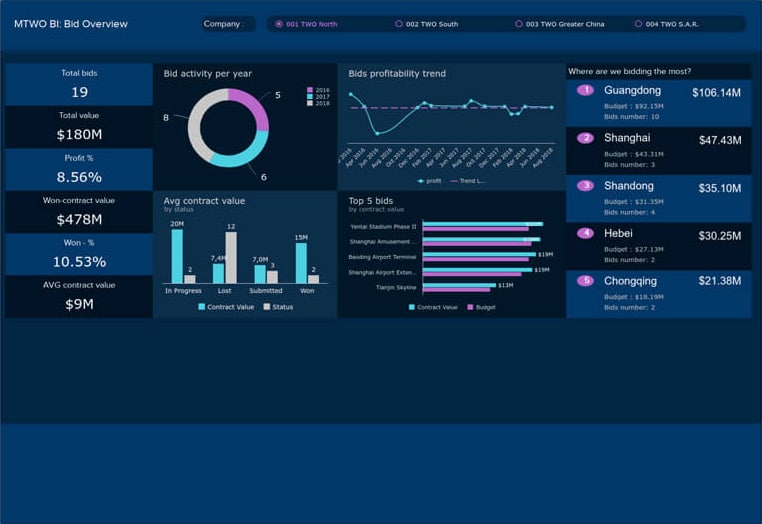Click the MTWO BI: Bid Overview title

click(x=71, y=24)
